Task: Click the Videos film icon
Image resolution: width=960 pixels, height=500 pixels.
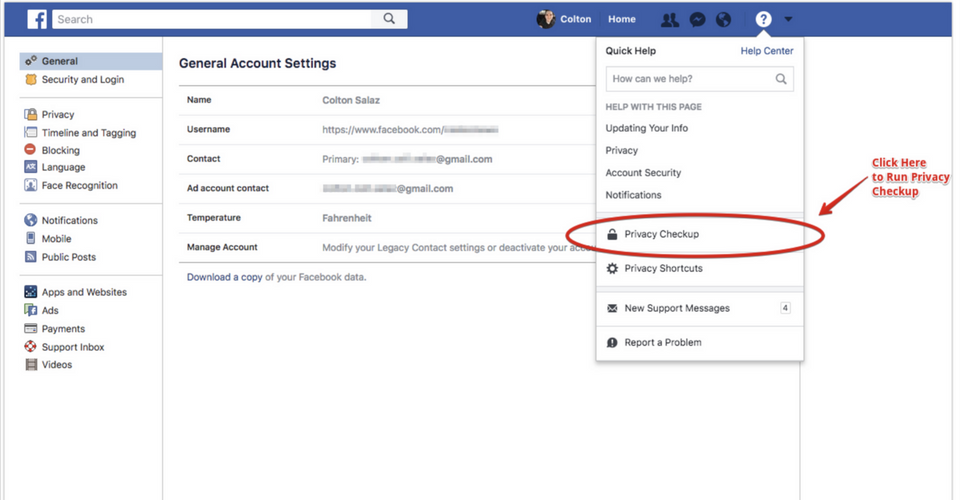Action: coord(31,364)
